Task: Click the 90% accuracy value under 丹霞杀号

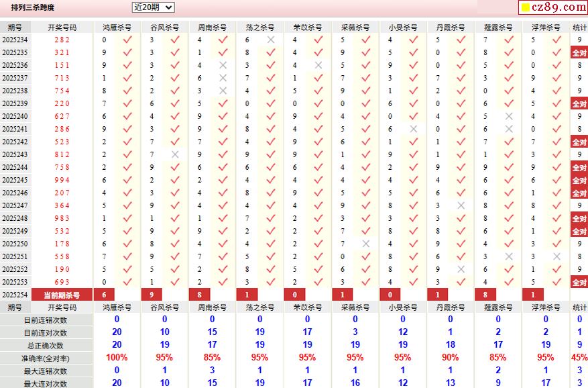Action: click(x=451, y=357)
